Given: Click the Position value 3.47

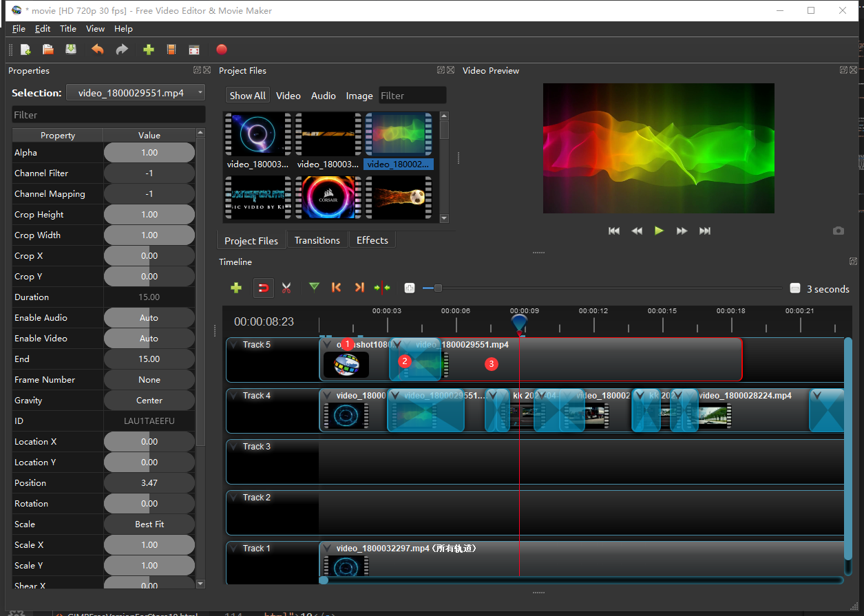Looking at the screenshot, I should (149, 483).
